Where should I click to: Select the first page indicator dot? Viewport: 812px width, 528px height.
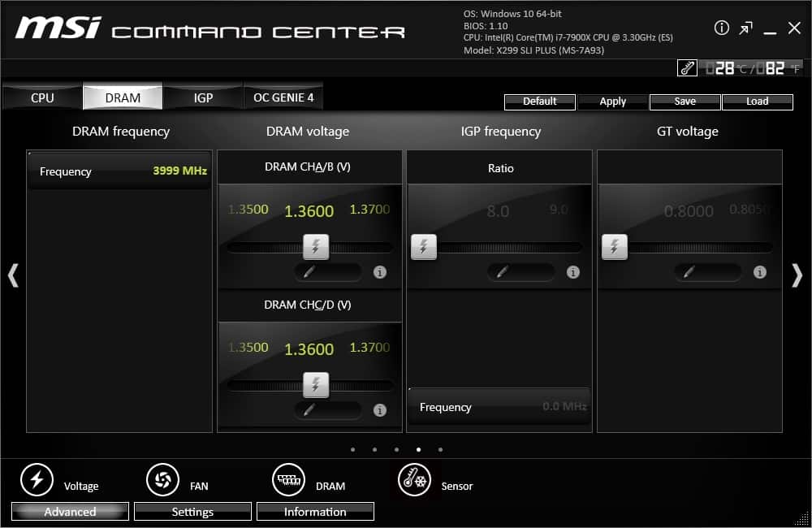[x=352, y=450]
